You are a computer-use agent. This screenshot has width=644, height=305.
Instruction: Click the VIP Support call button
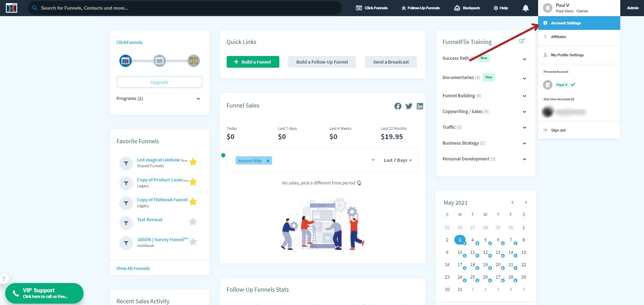(44, 293)
